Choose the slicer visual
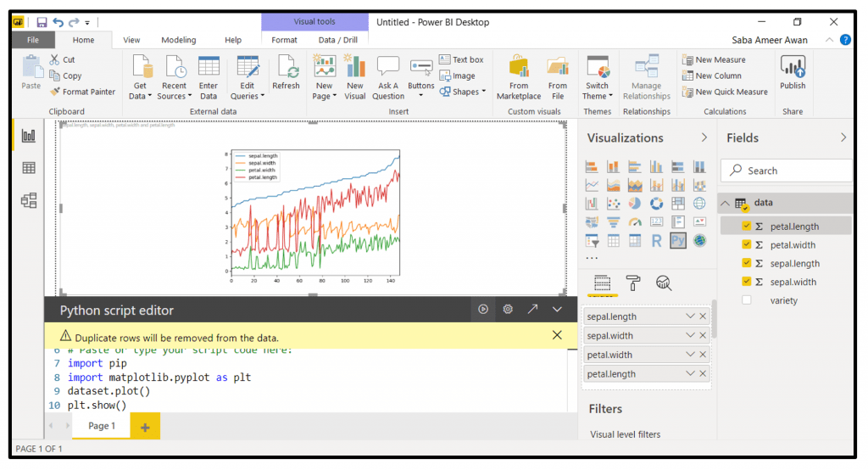Viewport: 868px width, 470px height. 592,241
